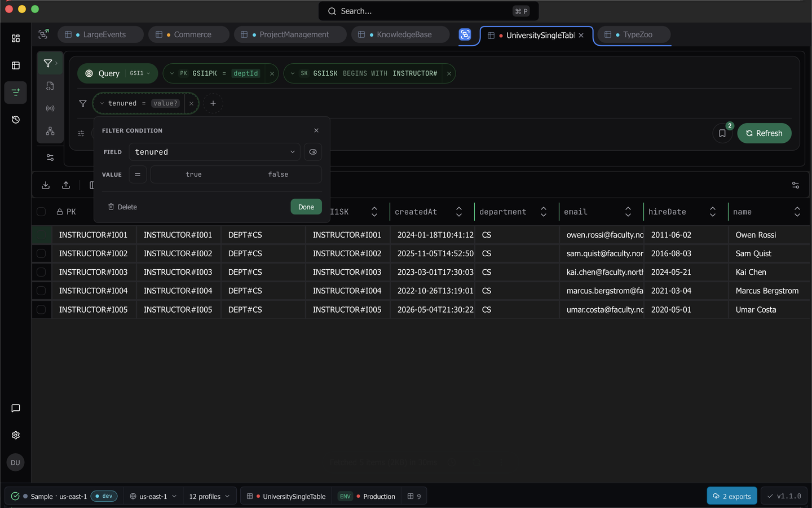The width and height of the screenshot is (812, 508).
Task: Close the Filter Condition popup
Action: click(x=316, y=130)
